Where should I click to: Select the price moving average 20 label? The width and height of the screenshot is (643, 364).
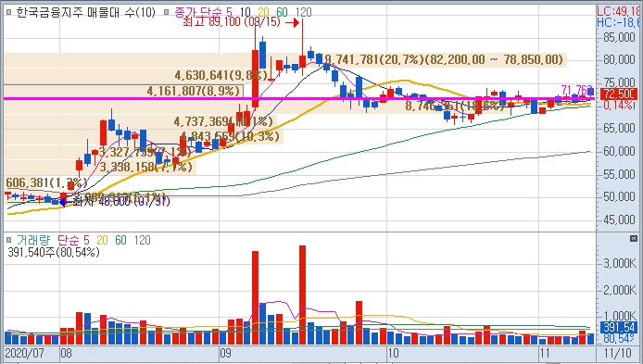[x=264, y=12]
